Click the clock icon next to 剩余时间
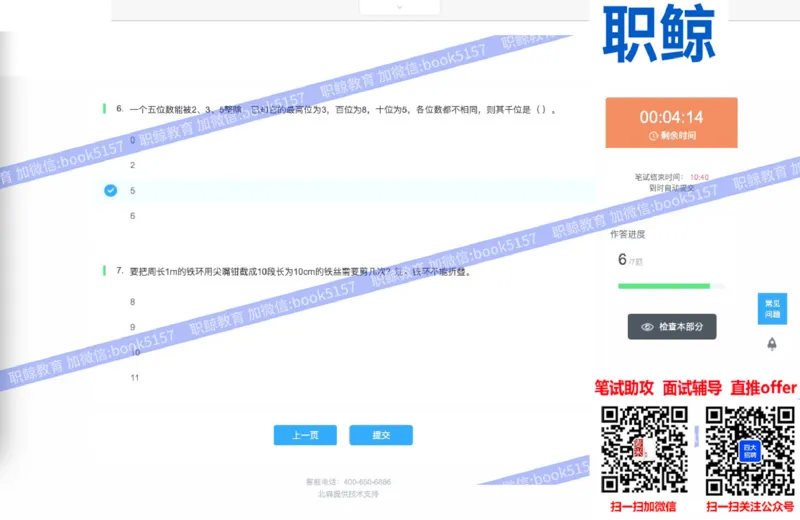 click(653, 136)
